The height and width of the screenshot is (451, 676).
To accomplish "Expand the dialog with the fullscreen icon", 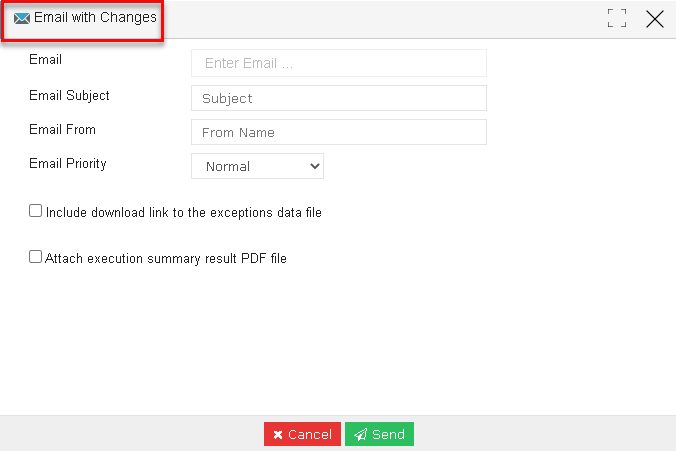I will (617, 18).
